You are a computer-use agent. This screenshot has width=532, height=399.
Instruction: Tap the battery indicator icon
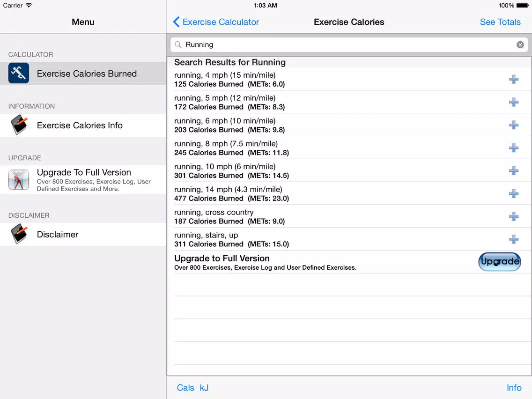click(523, 6)
